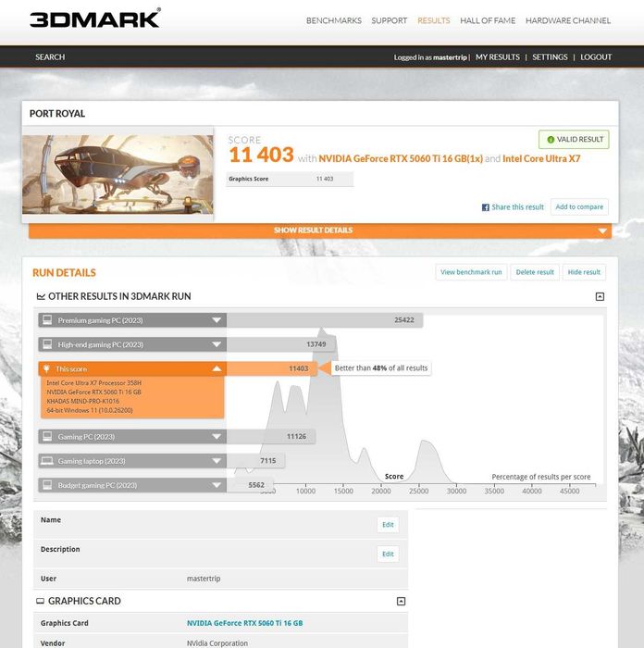Click Edit next to Description
Image resolution: width=644 pixels, height=648 pixels.
pyautogui.click(x=388, y=555)
